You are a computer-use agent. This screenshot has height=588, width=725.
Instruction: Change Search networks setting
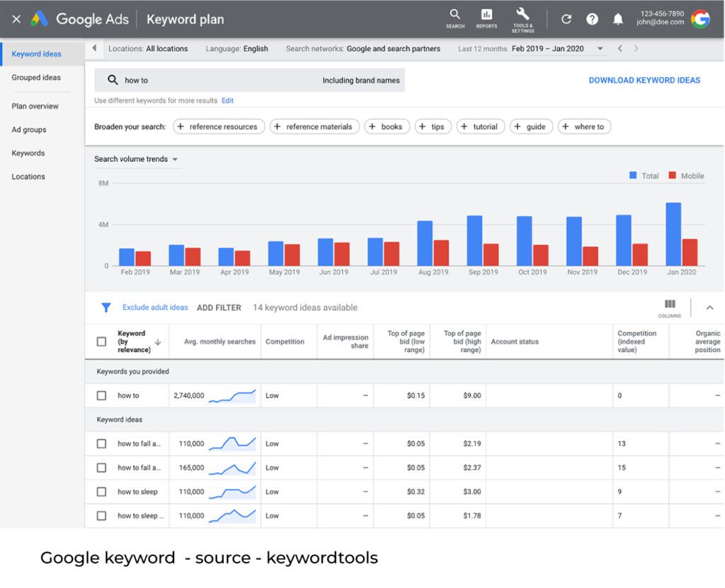(x=363, y=49)
